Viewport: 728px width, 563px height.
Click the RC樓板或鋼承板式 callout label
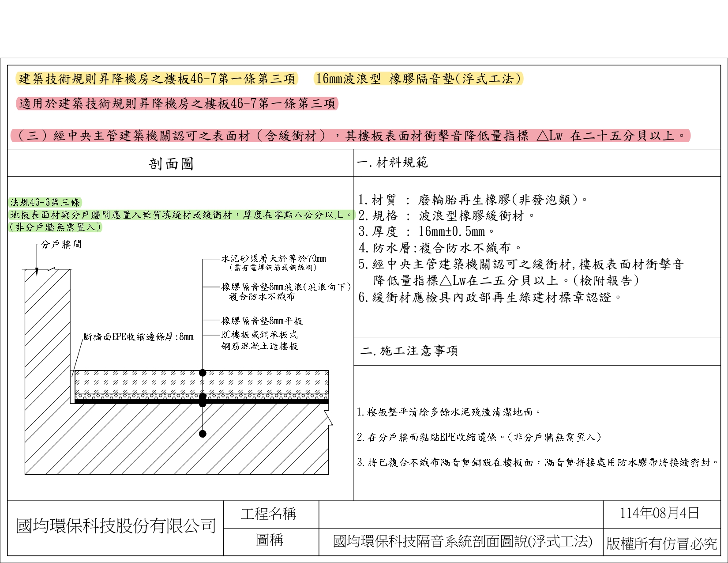click(x=259, y=335)
